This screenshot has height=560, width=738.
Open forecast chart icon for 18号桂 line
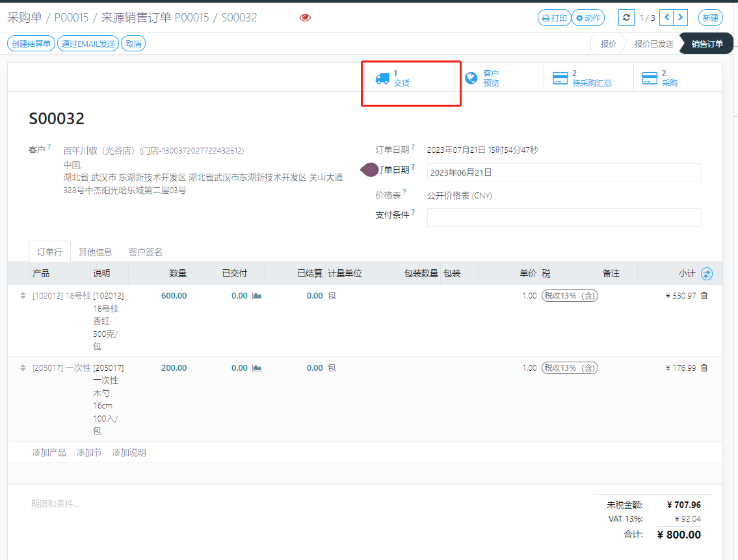point(257,295)
